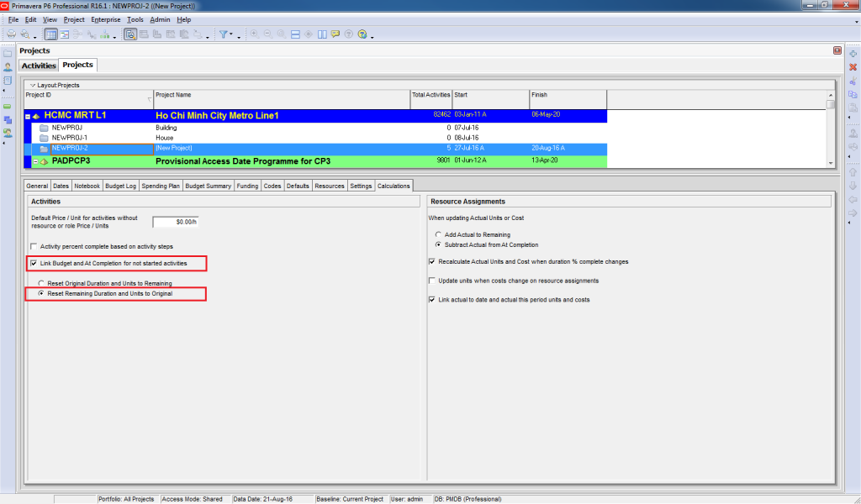Select Reset Original Duration and Units to Remaining

coord(41,284)
